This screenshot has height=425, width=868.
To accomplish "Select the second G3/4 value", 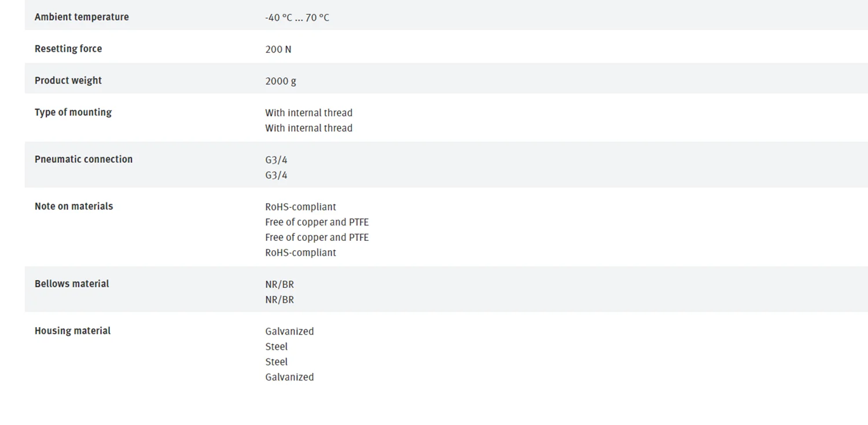I will click(276, 175).
